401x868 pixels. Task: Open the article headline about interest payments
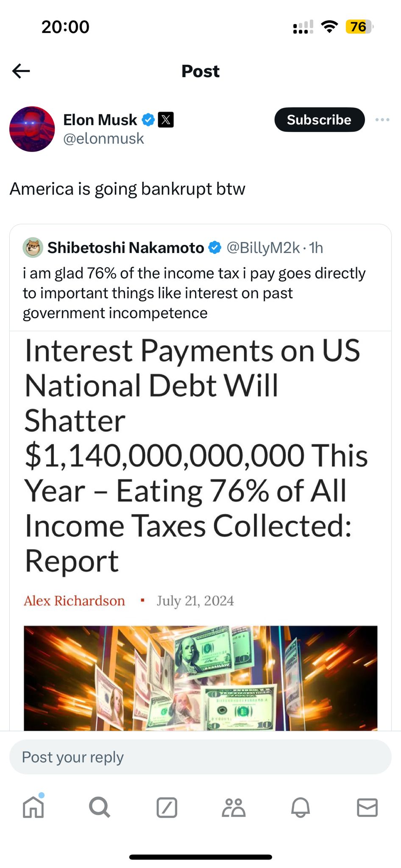(x=195, y=456)
